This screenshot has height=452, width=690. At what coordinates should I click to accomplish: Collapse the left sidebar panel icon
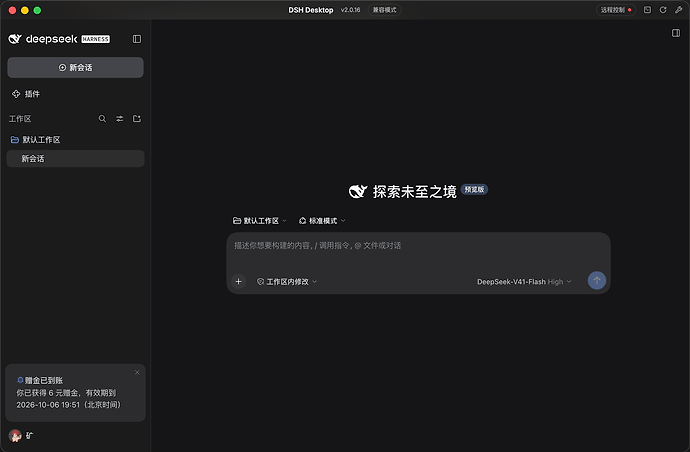click(137, 39)
